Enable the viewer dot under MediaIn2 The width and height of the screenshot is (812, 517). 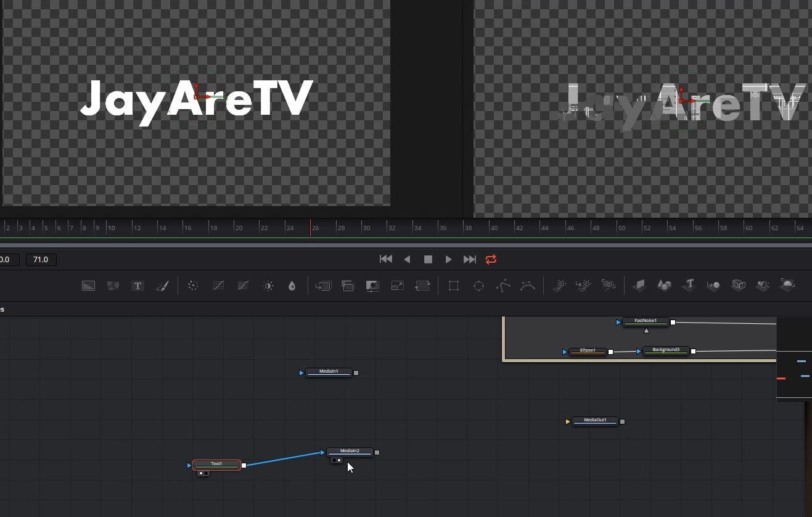coord(334,460)
